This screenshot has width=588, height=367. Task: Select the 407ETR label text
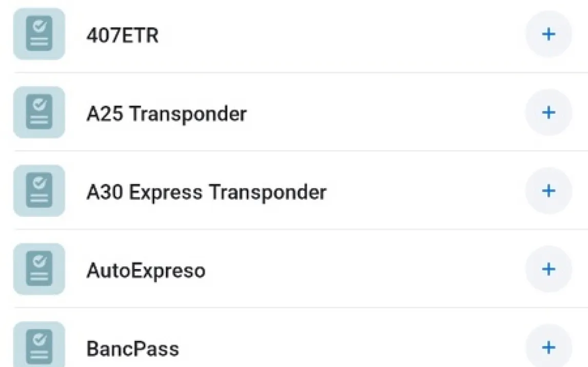123,35
